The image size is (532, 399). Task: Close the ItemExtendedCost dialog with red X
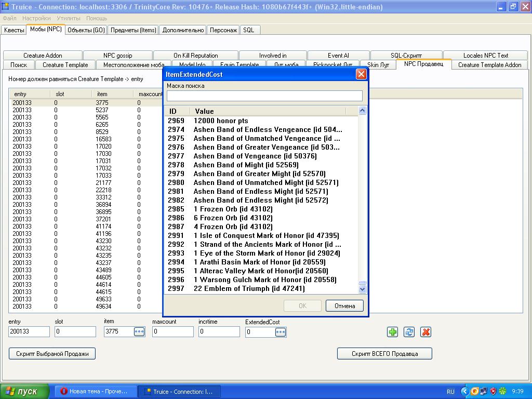coord(361,74)
